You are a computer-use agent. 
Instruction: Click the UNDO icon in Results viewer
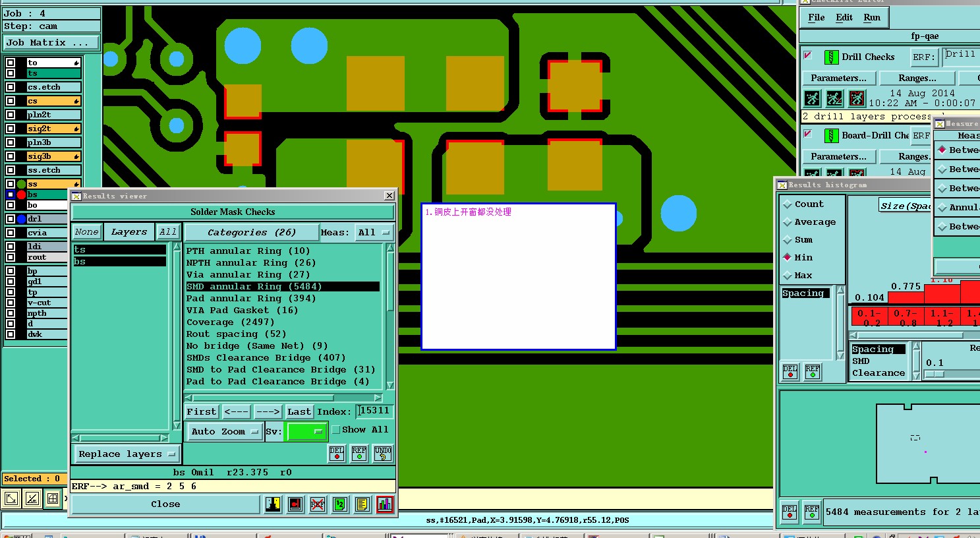pos(383,454)
